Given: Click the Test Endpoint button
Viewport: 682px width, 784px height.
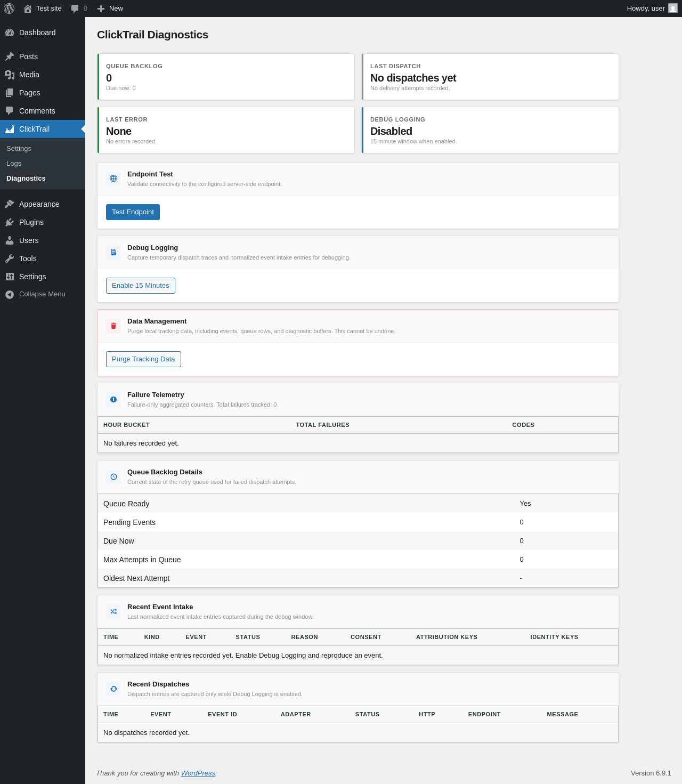Looking at the screenshot, I should [x=133, y=212].
